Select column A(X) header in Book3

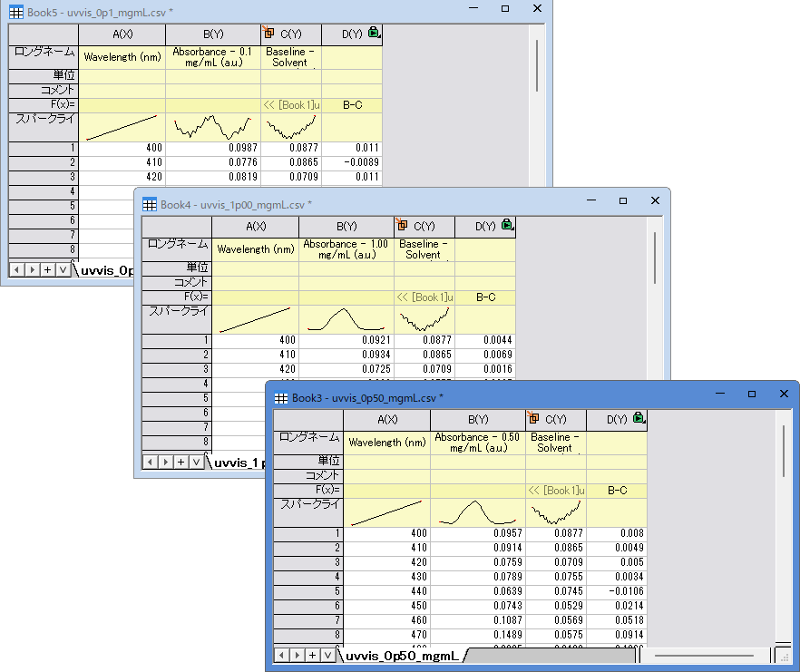[x=387, y=420]
